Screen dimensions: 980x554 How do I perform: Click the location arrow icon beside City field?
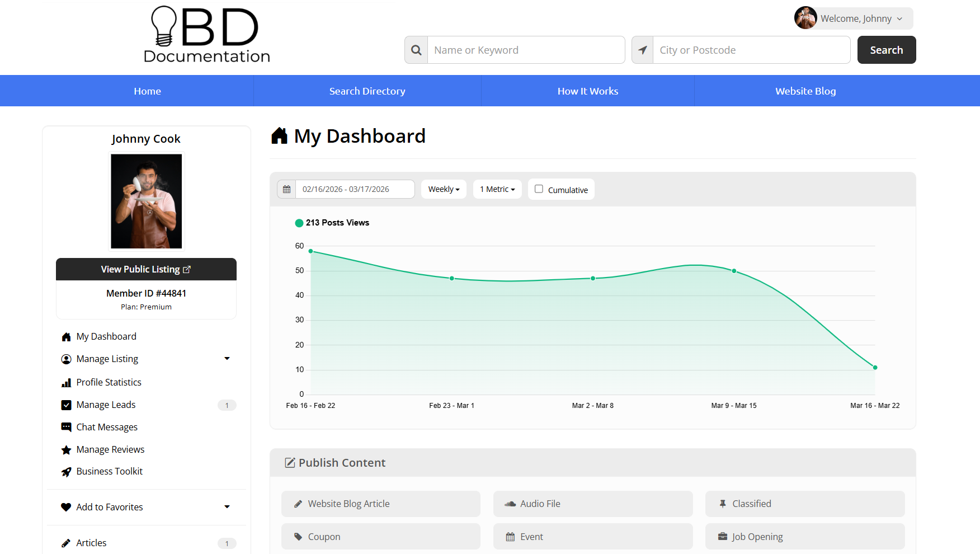pyautogui.click(x=643, y=50)
